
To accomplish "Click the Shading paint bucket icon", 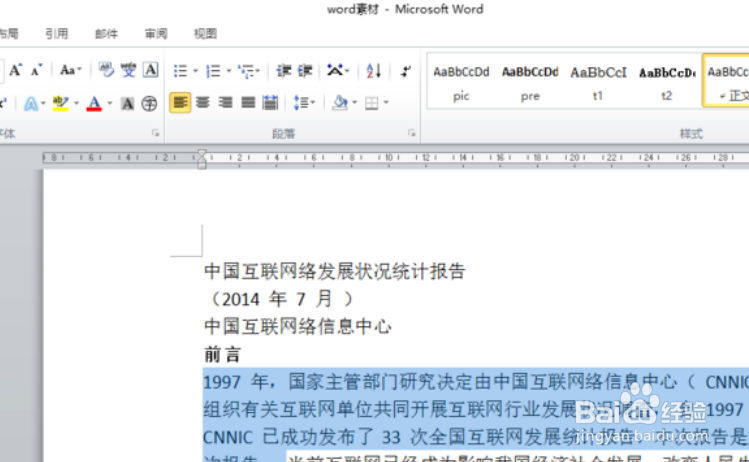I will 340,102.
